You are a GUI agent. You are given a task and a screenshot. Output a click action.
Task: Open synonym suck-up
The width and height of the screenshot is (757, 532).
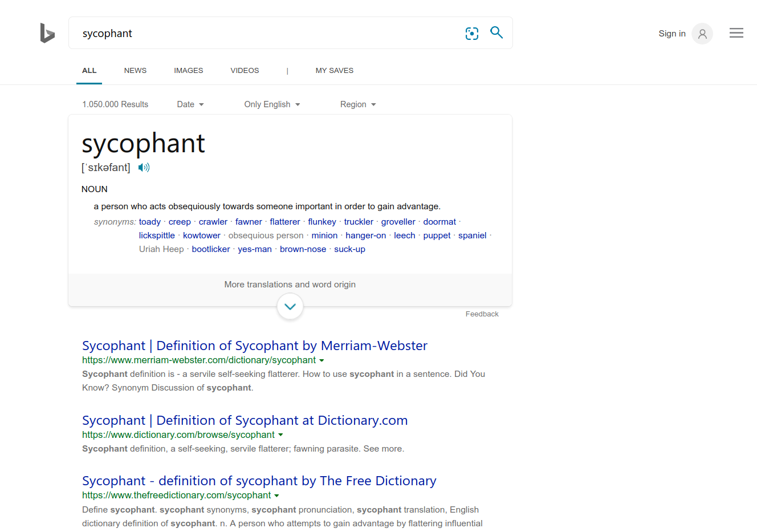click(349, 249)
